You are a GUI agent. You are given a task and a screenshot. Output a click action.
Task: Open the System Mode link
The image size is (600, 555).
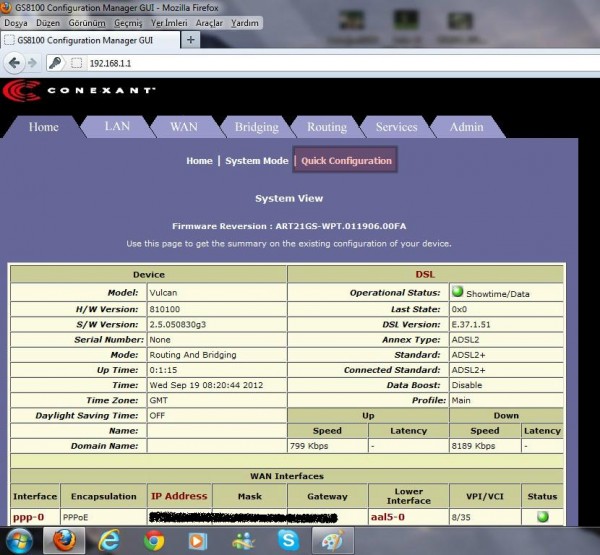pos(257,161)
